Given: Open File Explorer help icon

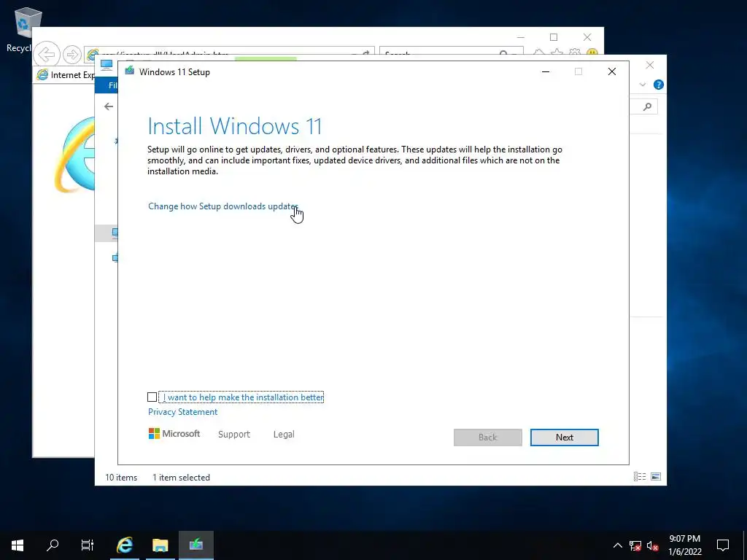Looking at the screenshot, I should click(659, 85).
